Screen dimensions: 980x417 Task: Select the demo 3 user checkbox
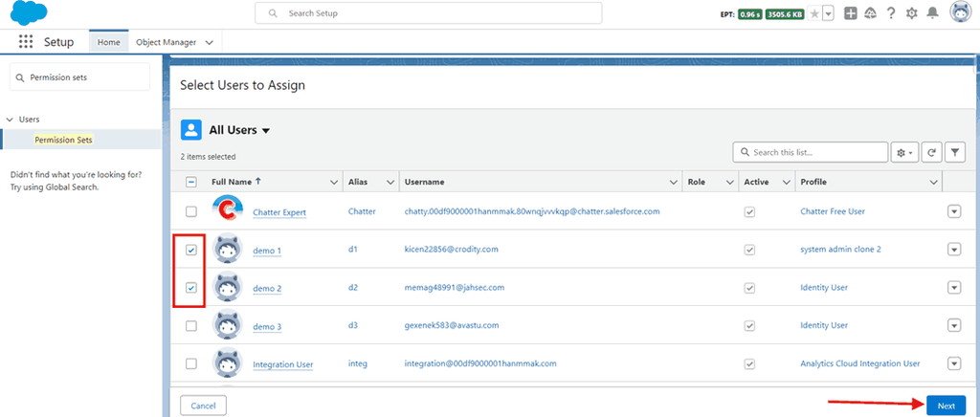click(191, 325)
